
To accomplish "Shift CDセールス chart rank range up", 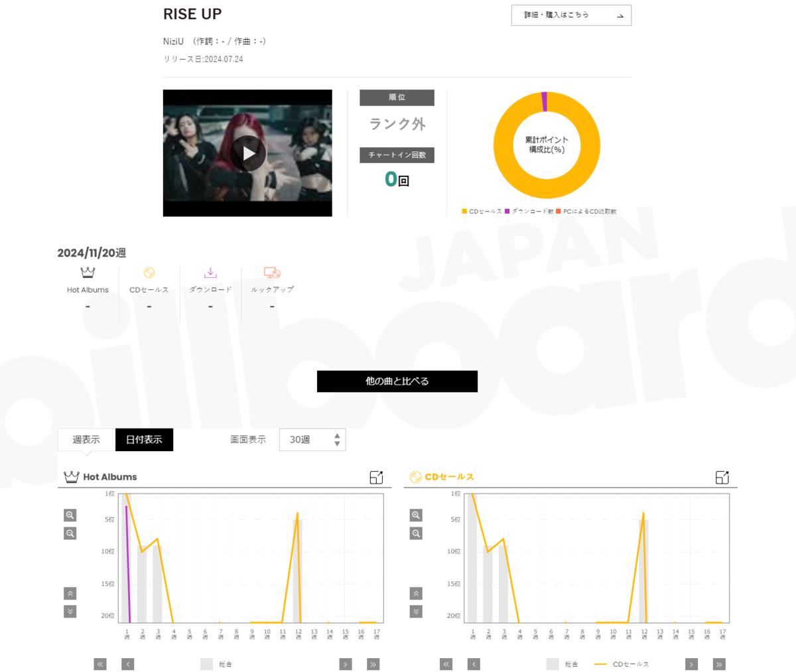I will [417, 594].
